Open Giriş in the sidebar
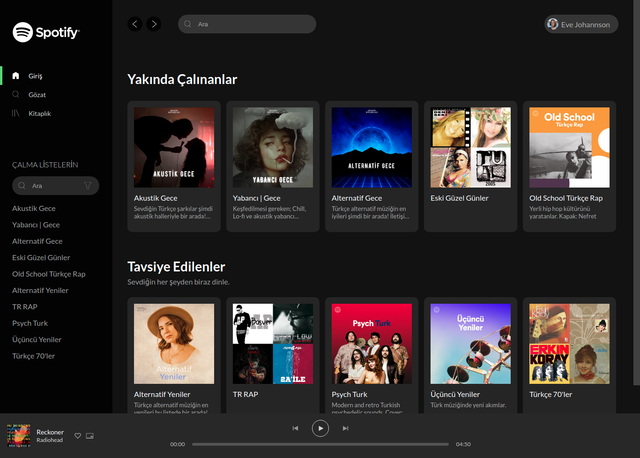This screenshot has height=458, width=640. (35, 76)
